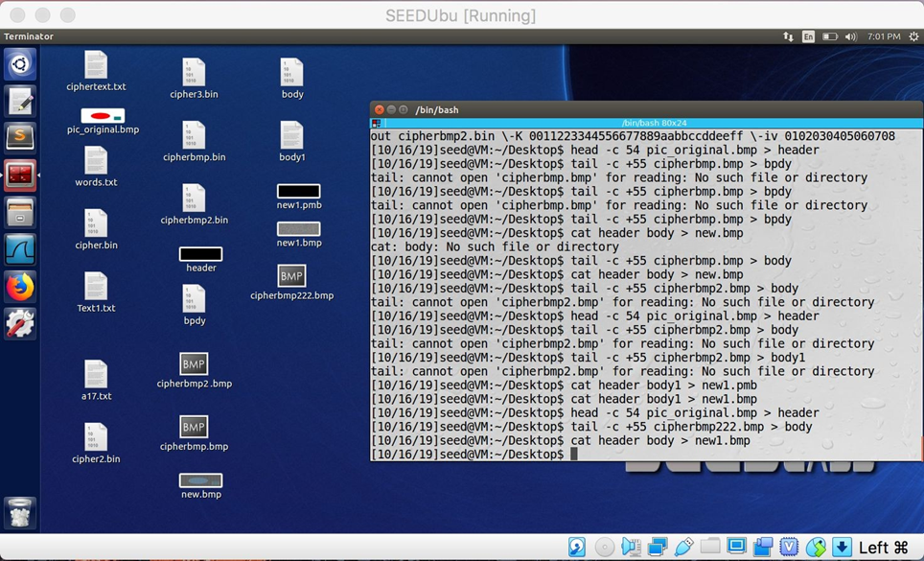
Task: Open the clock menu showing 7:01 PM
Action: tap(884, 36)
